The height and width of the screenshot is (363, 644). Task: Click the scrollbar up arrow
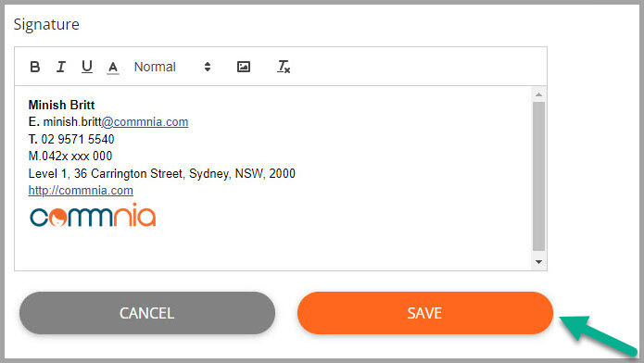coord(539,94)
